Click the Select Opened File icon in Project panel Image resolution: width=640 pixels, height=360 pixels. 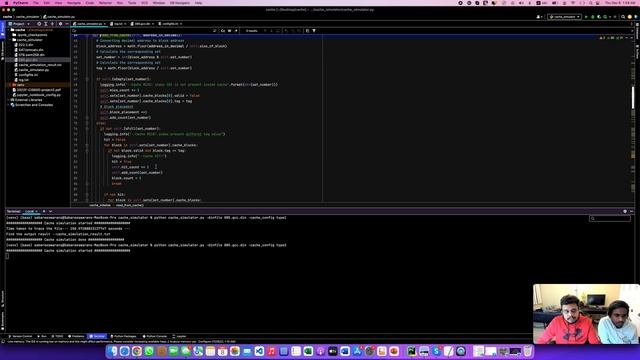[x=39, y=24]
